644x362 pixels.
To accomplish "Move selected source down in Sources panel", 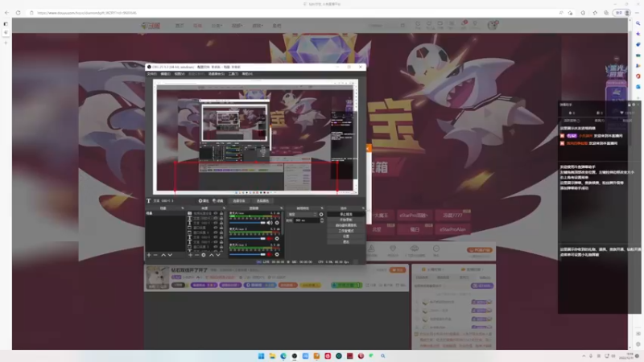I will pos(218,255).
